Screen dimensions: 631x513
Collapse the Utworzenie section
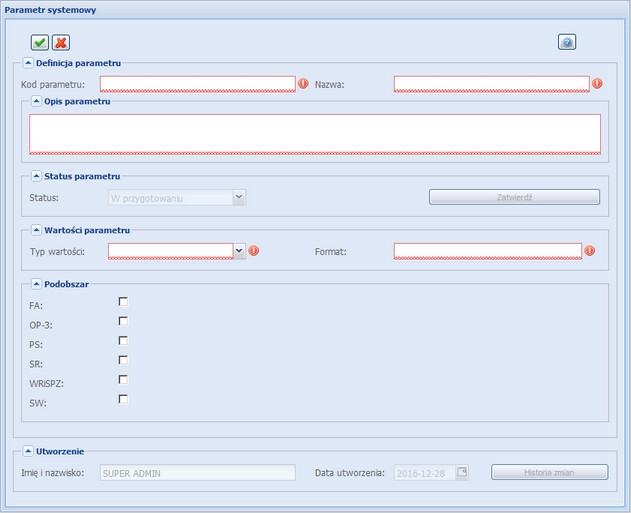28,451
